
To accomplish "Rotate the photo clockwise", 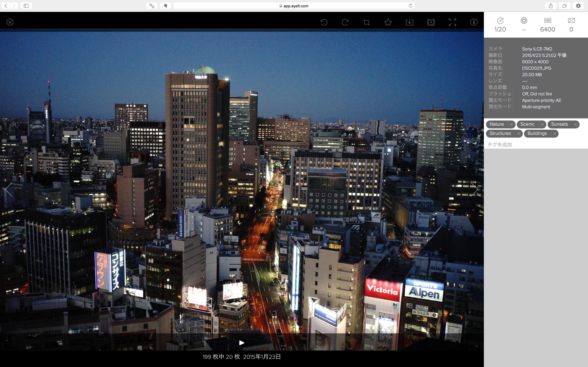I will pos(345,22).
